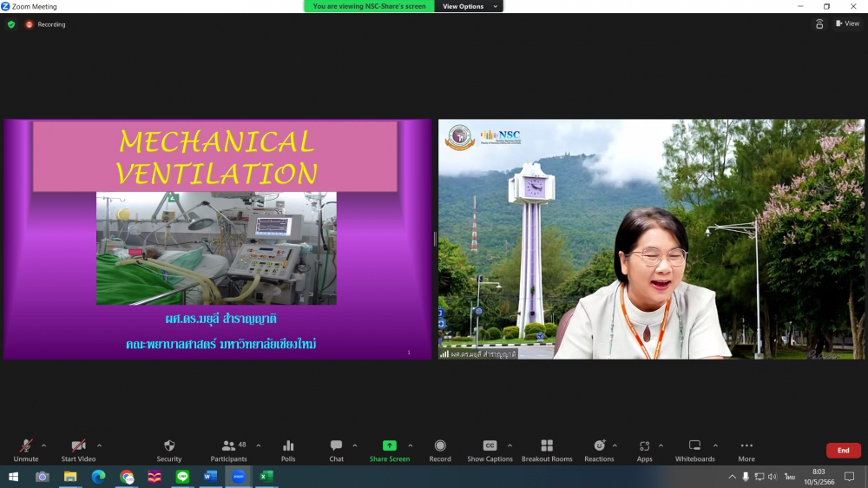Open Breakout Rooms
This screenshot has width=868, height=488.
[x=547, y=446]
